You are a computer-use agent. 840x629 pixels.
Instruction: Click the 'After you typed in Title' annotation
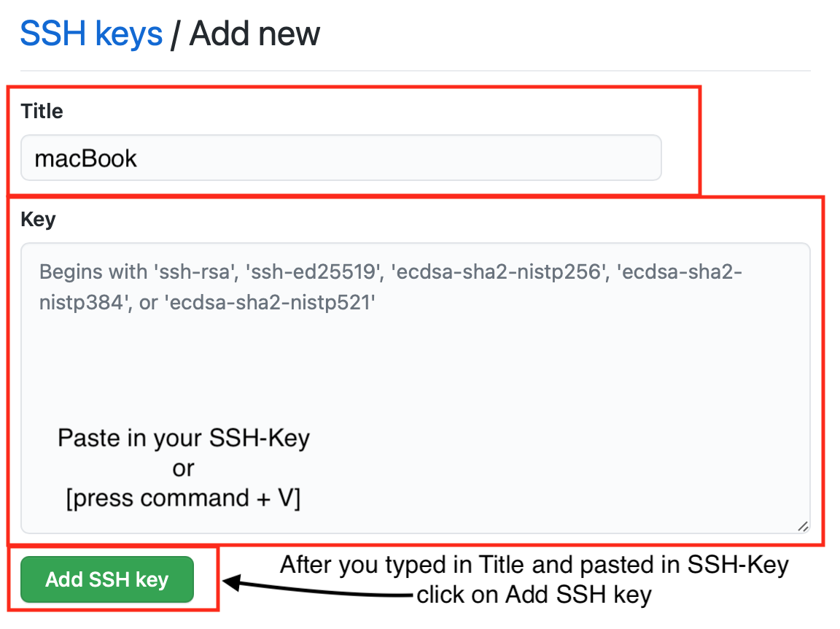534,566
